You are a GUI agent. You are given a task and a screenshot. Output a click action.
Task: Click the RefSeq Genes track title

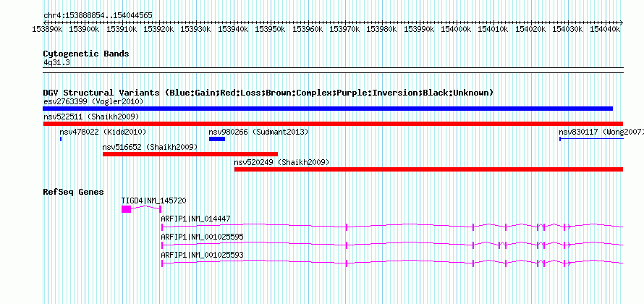click(x=74, y=192)
